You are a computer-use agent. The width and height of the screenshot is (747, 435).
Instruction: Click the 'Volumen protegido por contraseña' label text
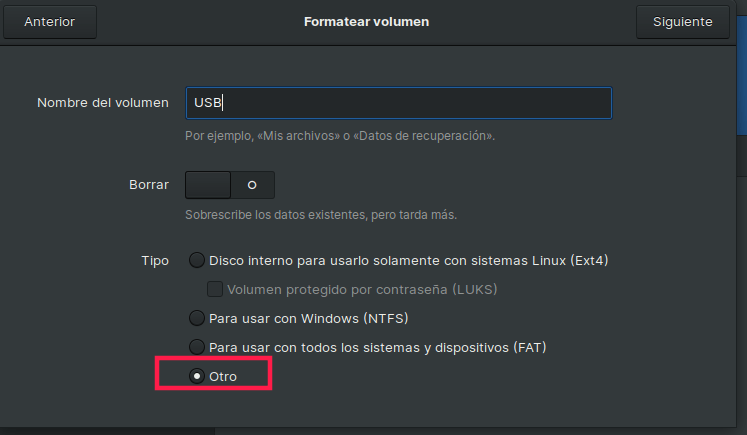[x=362, y=290]
